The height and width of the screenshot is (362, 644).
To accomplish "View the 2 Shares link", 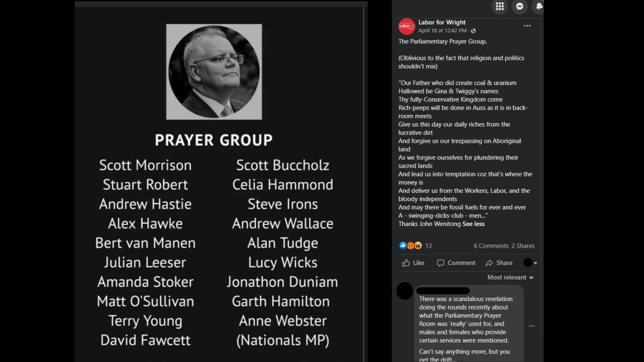I will 523,246.
